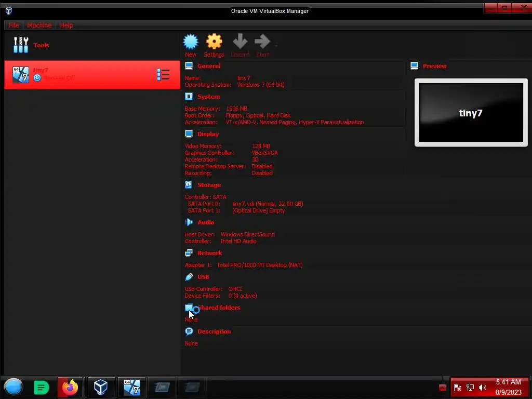Image resolution: width=532 pixels, height=399 pixels.
Task: Click the powered off state icon for tiny7
Action: pyautogui.click(x=37, y=78)
